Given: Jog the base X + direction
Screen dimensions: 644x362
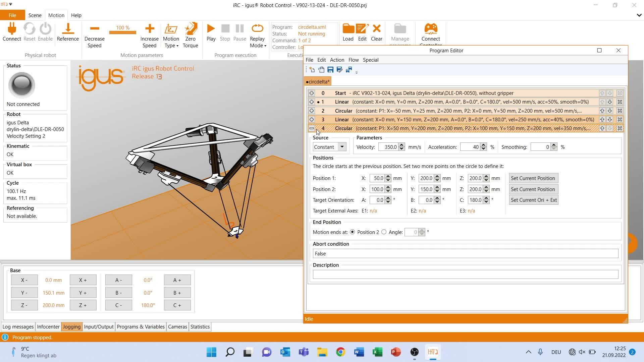Looking at the screenshot, I should point(83,280).
